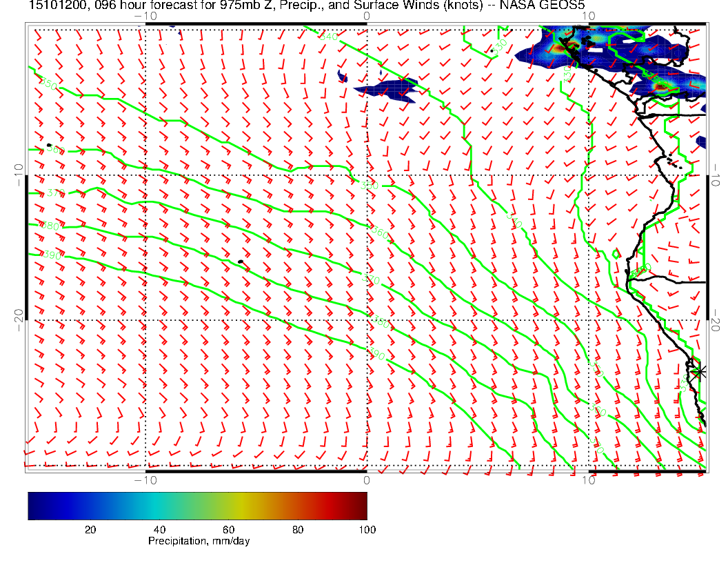Viewport: 728px width, 563px height.
Task: Click the small black island dot near 360 contour label at left
Action: point(49,146)
